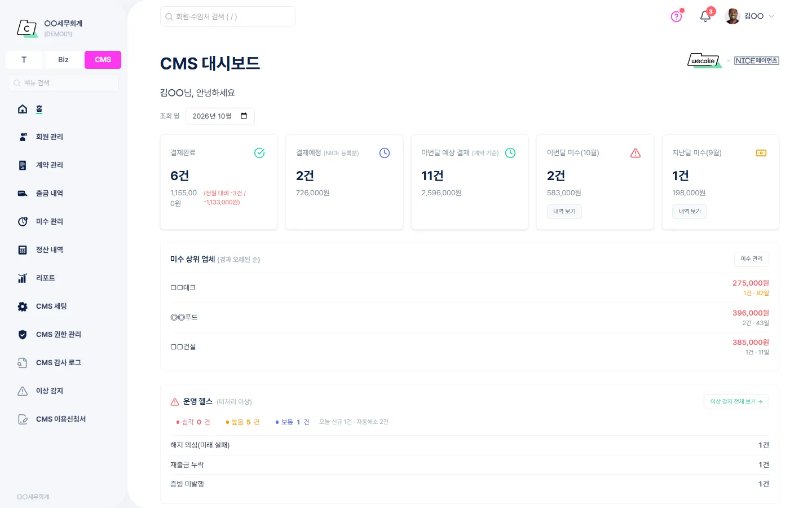Open the notifications bell icon
This screenshot has height=508, width=812.
(705, 16)
